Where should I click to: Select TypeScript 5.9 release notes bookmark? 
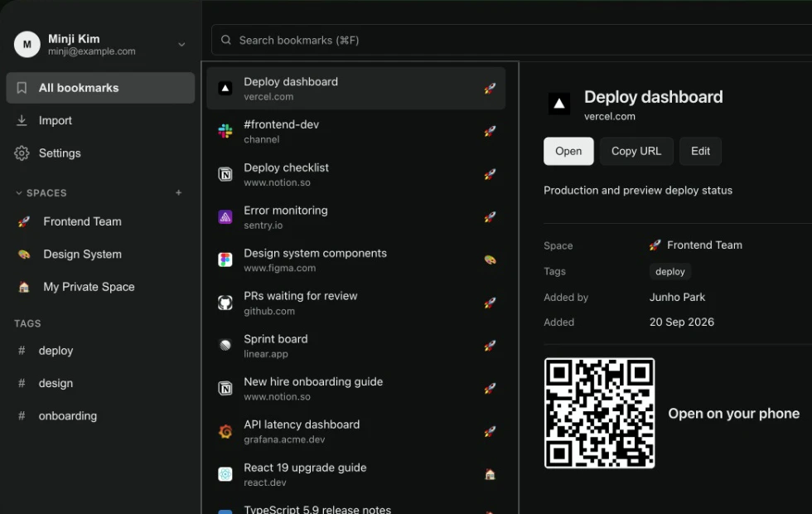pos(355,506)
